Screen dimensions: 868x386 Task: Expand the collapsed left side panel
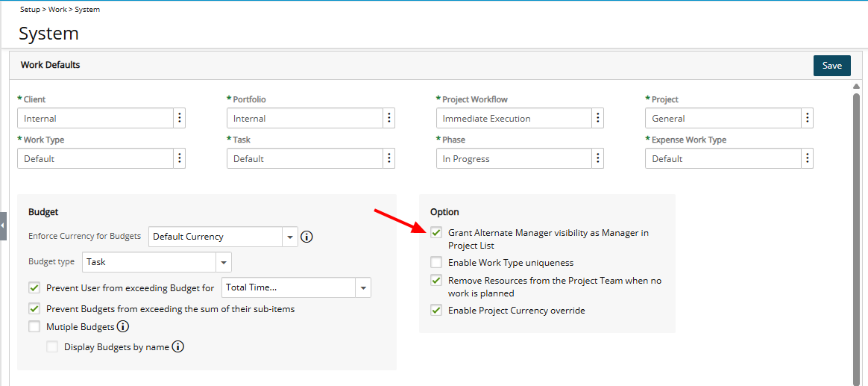click(x=3, y=225)
